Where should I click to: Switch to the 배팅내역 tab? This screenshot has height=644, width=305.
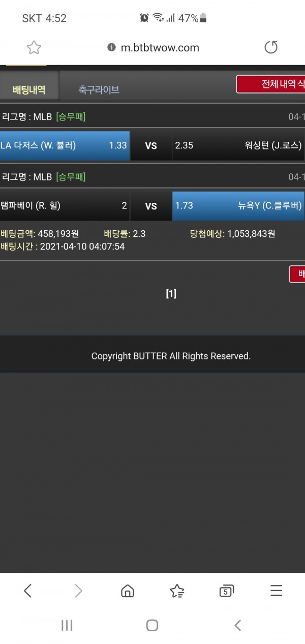coord(29,89)
